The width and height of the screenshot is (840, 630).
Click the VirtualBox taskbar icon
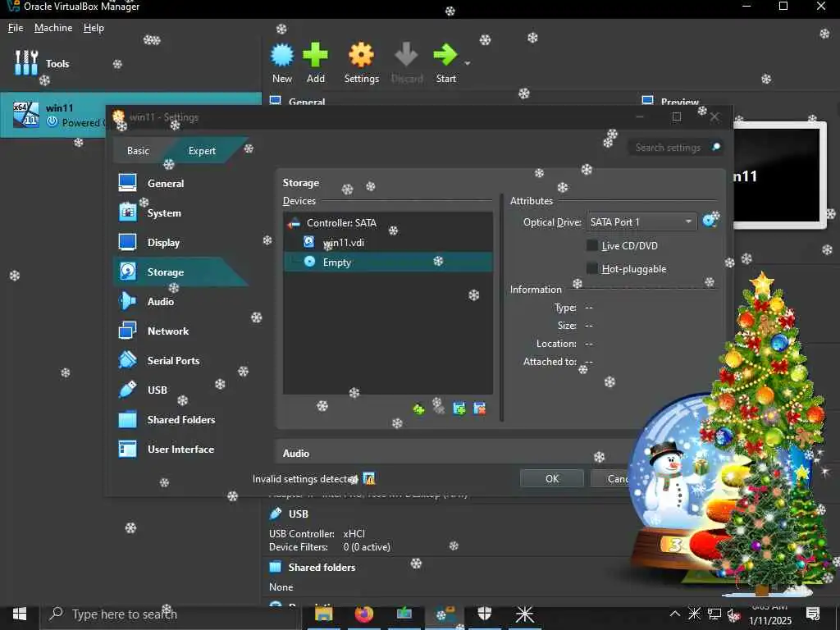click(x=445, y=614)
